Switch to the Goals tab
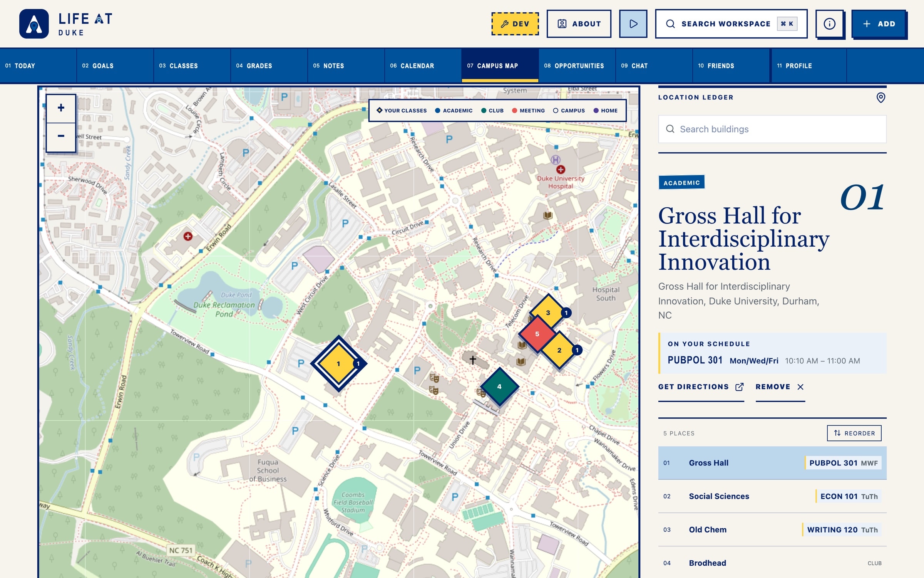This screenshot has width=924, height=578. (115, 66)
